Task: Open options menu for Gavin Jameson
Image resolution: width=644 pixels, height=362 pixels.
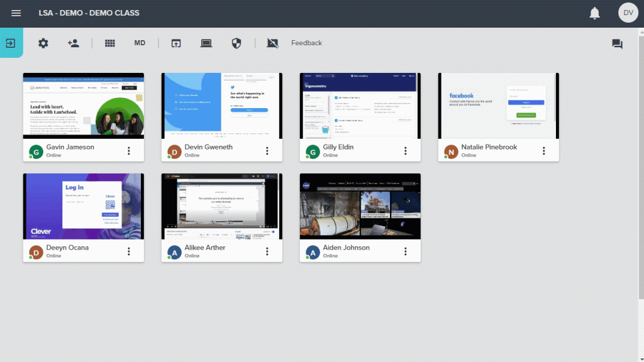Action: [x=129, y=151]
